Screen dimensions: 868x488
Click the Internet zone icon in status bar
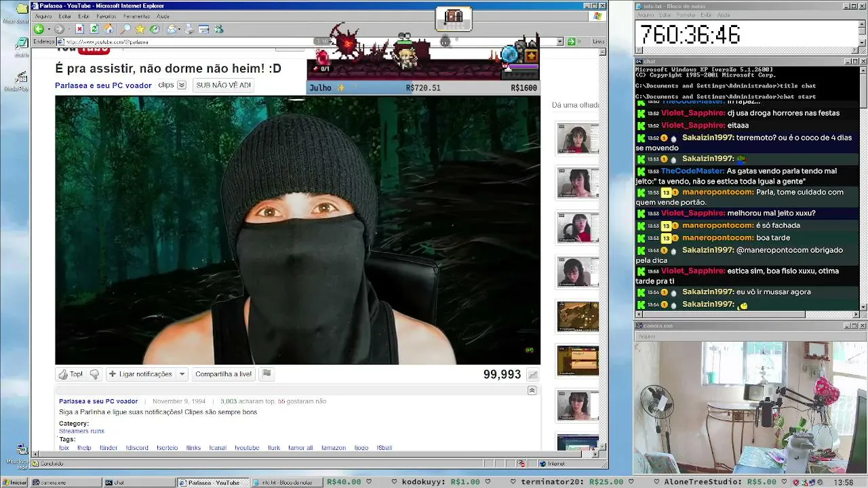[x=543, y=464]
